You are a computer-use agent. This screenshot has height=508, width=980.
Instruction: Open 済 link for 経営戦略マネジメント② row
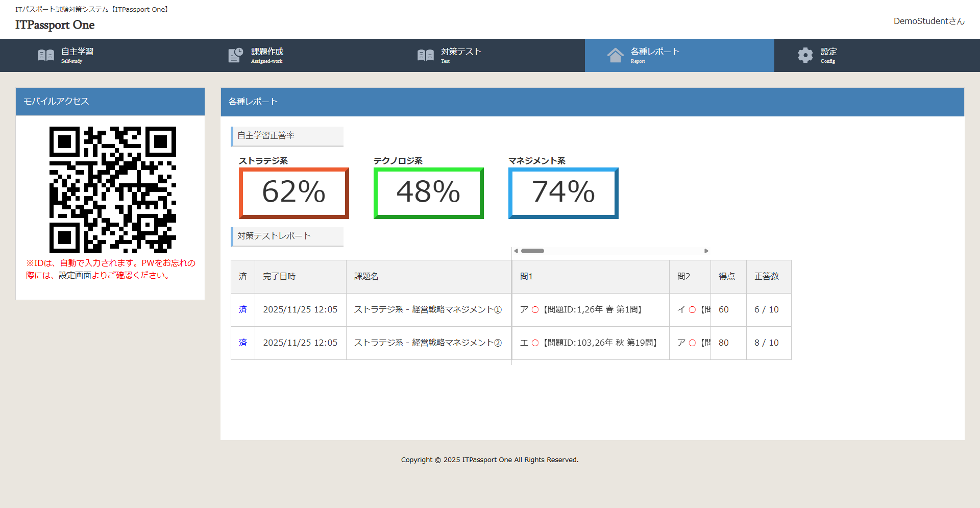243,343
